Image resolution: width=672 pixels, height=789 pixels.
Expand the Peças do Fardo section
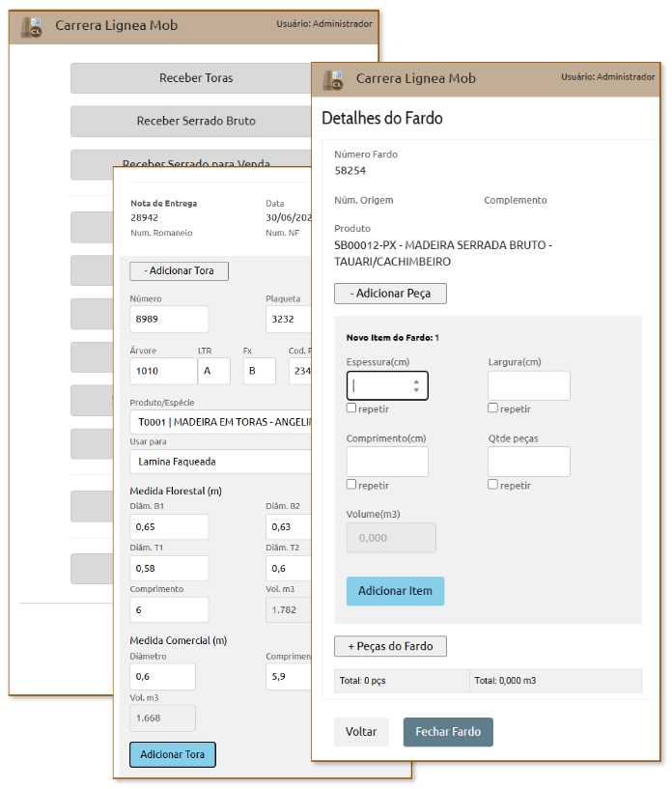pyautogui.click(x=390, y=646)
